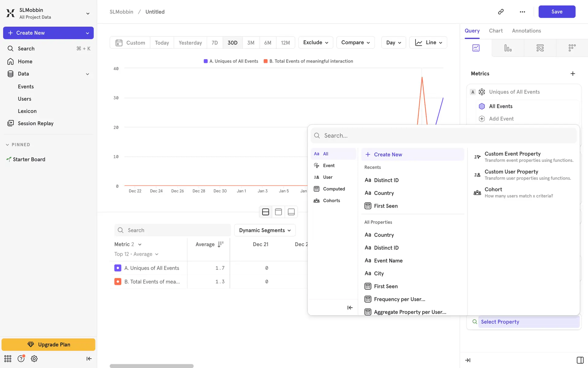Filter properties by Cohorts category
This screenshot has height=368, width=588.
click(331, 201)
